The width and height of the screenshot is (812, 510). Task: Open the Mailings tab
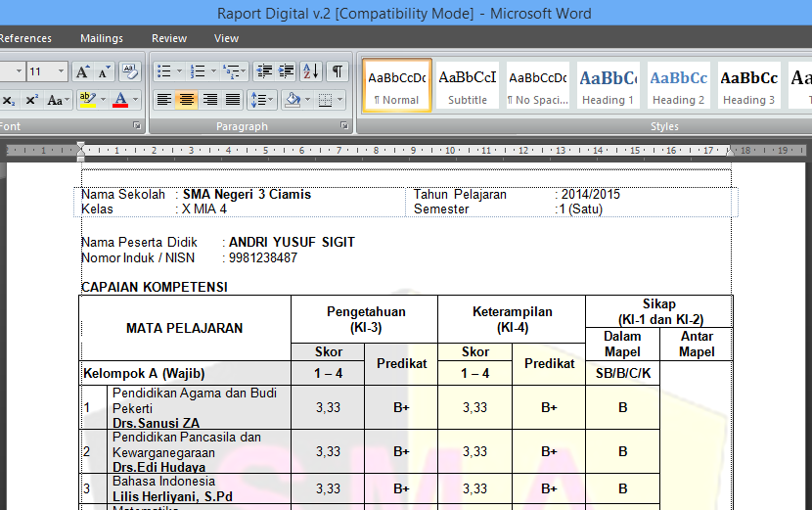click(102, 38)
